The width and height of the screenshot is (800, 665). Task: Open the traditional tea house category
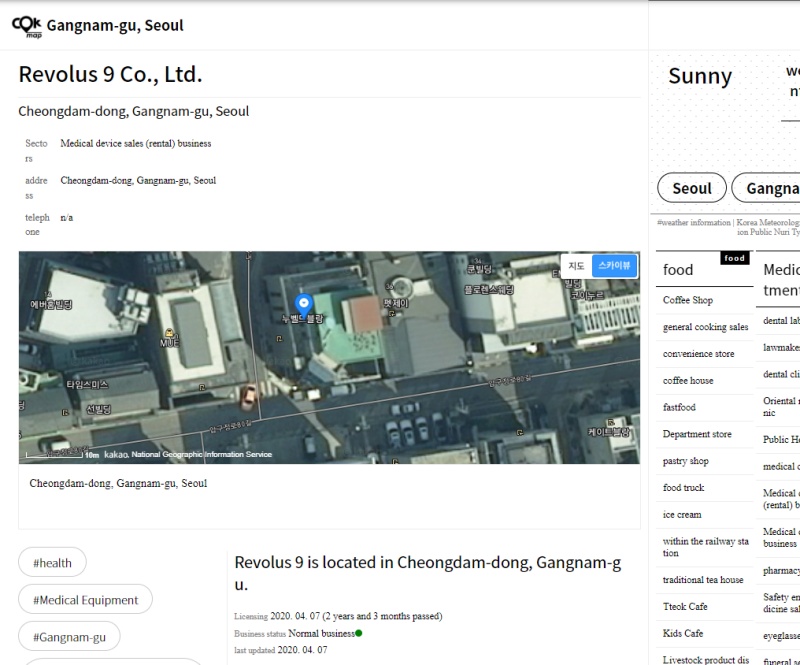point(702,580)
